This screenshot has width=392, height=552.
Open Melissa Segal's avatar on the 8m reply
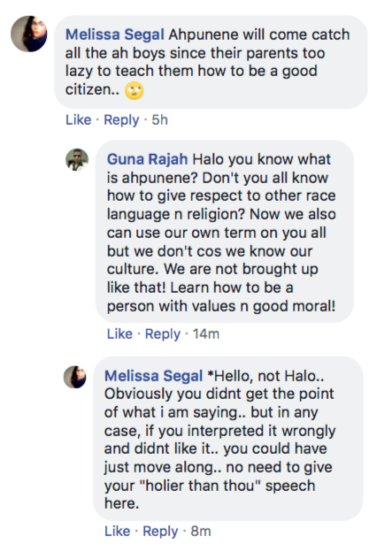74,377
